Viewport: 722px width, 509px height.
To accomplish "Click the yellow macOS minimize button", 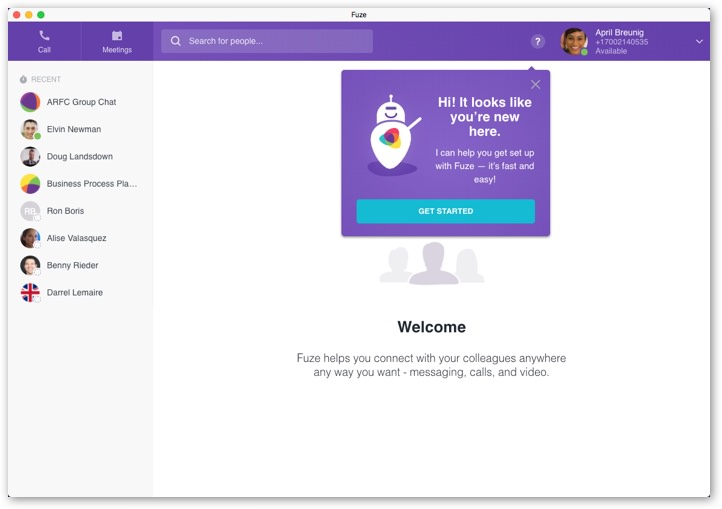I will point(29,15).
